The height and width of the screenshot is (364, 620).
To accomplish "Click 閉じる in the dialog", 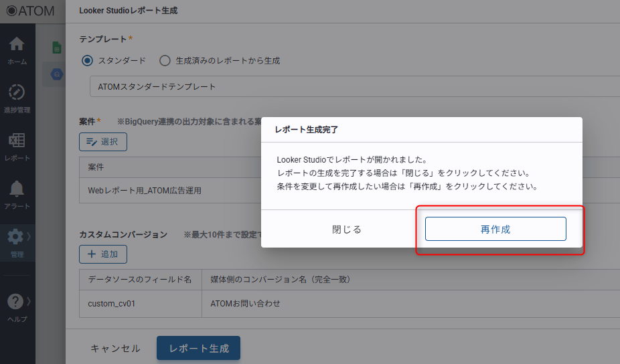I will tap(347, 229).
